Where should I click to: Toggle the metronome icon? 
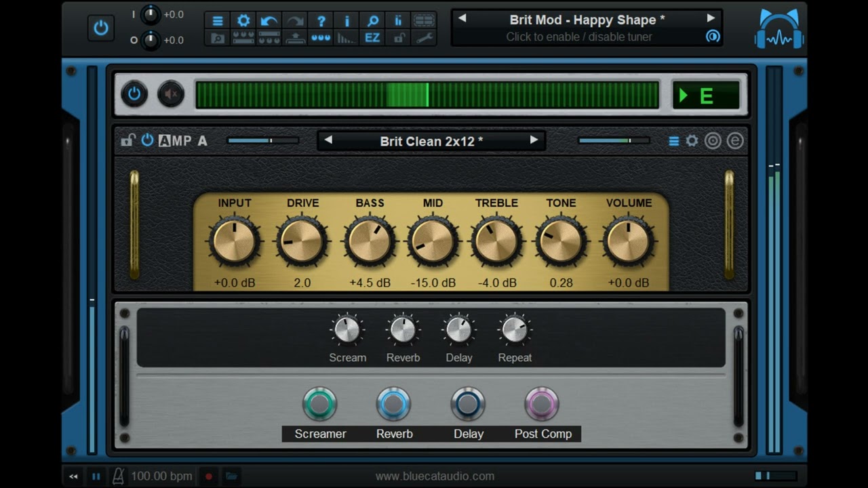118,476
